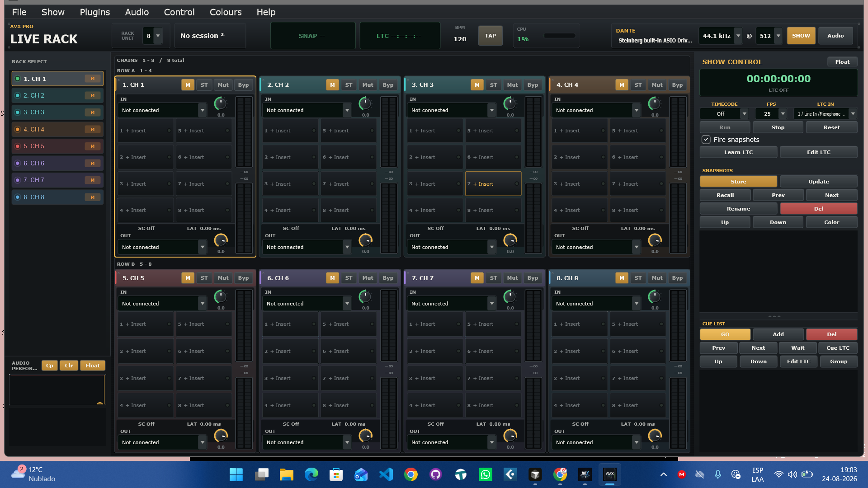Toggle Mute on CH 6 chain

click(368, 278)
